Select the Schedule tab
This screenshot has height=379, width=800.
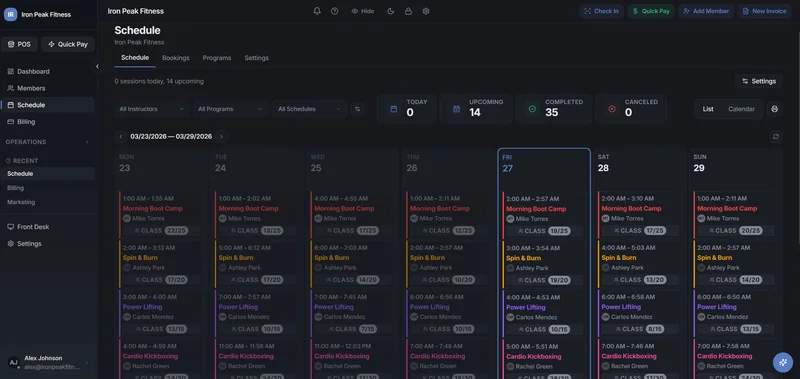[135, 58]
